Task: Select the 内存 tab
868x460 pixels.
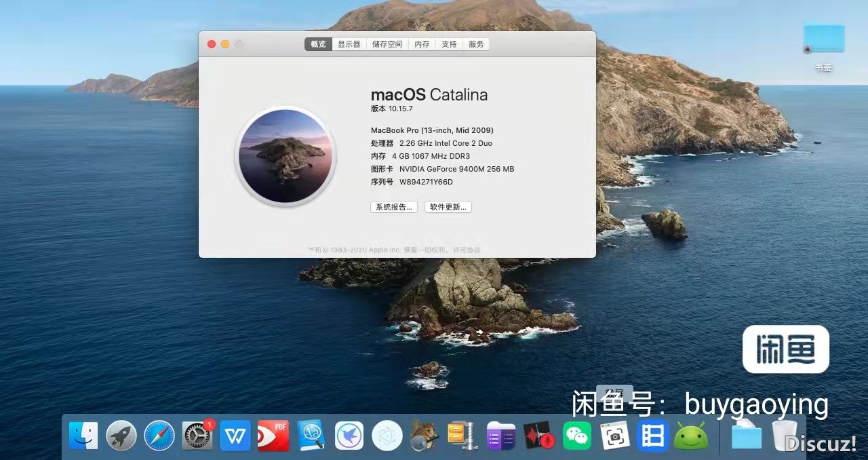Action: point(422,44)
